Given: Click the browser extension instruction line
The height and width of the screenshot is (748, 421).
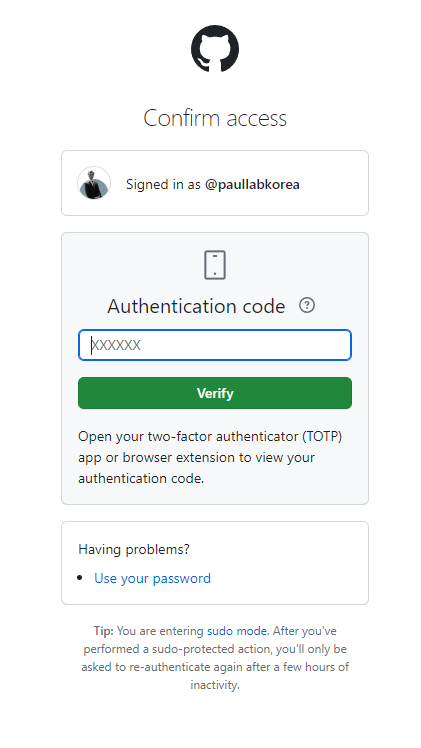Looking at the screenshot, I should pos(196,457).
